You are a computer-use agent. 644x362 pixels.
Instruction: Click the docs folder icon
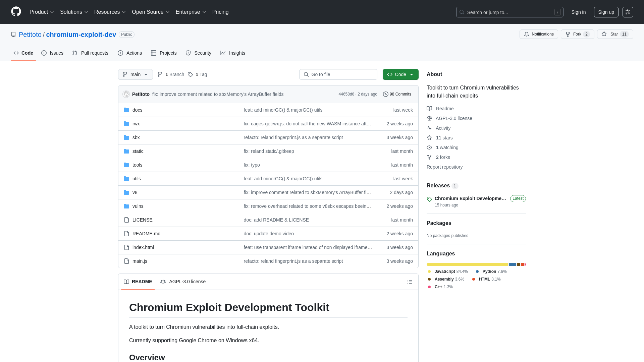pos(126,110)
